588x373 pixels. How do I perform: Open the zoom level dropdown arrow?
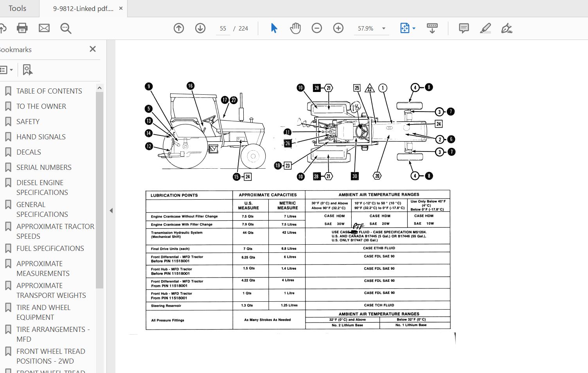pyautogui.click(x=384, y=29)
